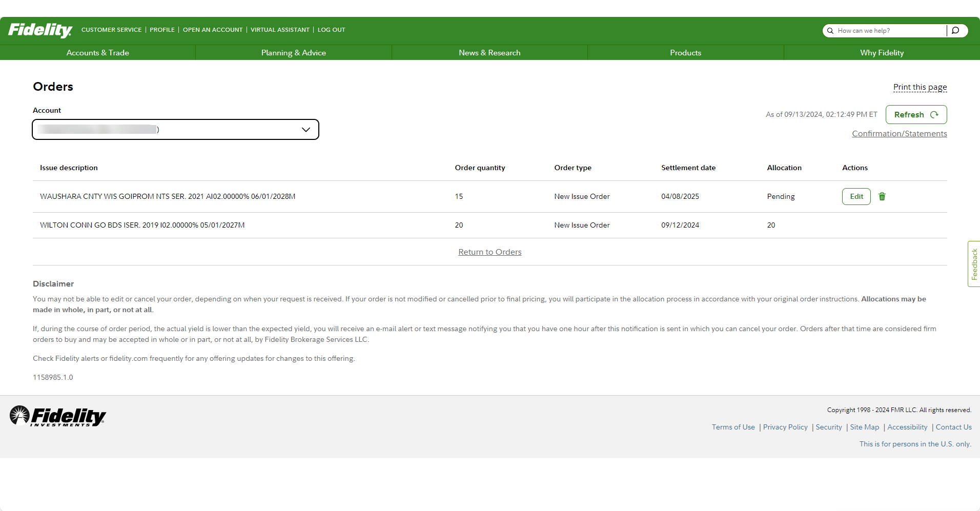Click the Fidelity logo in header
The height and width of the screenshot is (511, 980).
point(40,30)
